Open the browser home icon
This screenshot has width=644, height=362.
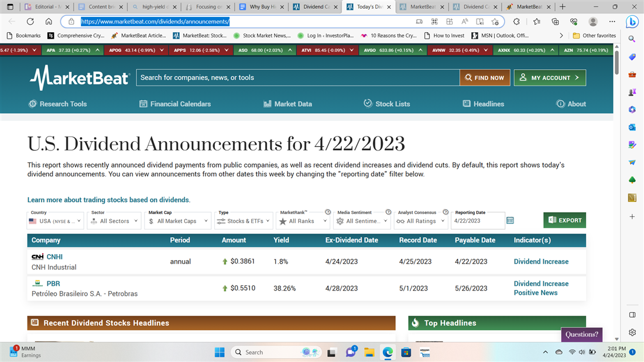coord(49,22)
